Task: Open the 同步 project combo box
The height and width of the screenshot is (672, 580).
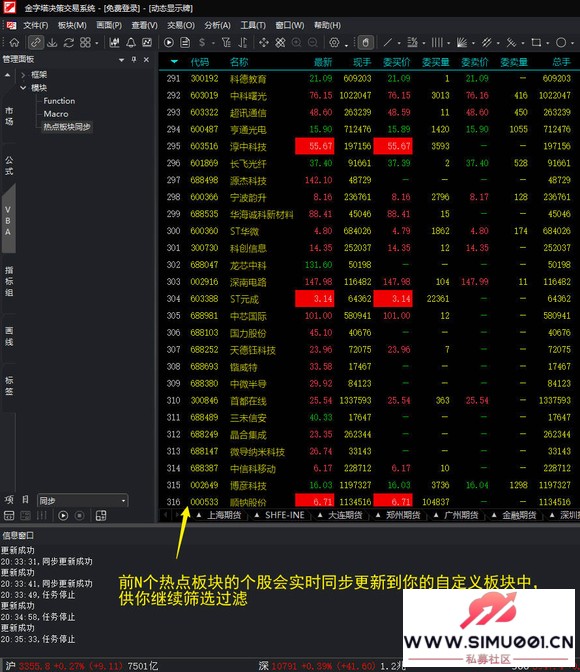Action: pos(82,501)
